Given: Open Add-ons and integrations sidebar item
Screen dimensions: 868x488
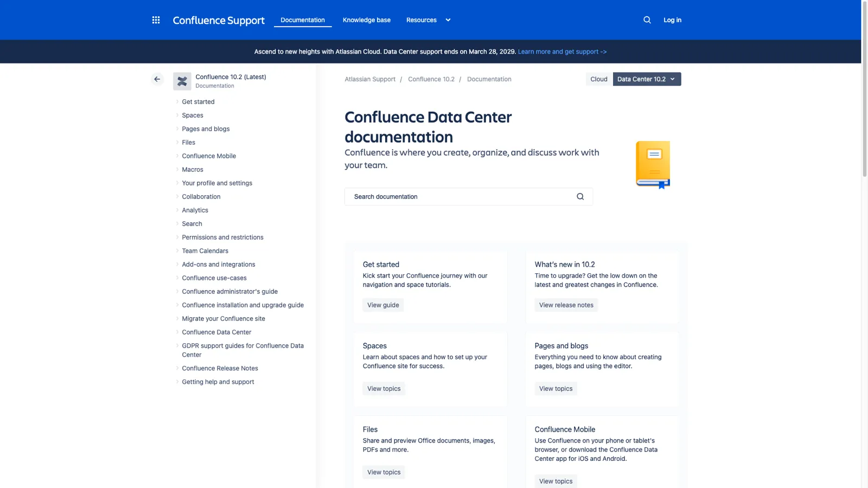Looking at the screenshot, I should click(x=218, y=264).
